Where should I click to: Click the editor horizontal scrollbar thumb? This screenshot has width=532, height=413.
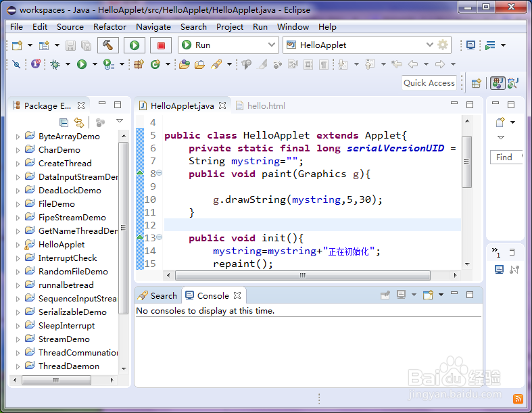[303, 275]
